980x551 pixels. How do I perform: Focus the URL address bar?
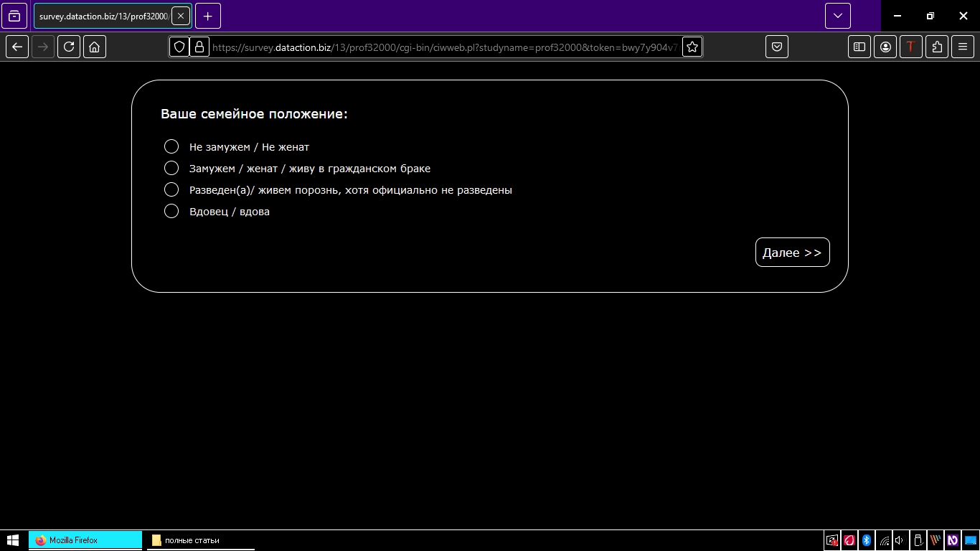tap(445, 47)
